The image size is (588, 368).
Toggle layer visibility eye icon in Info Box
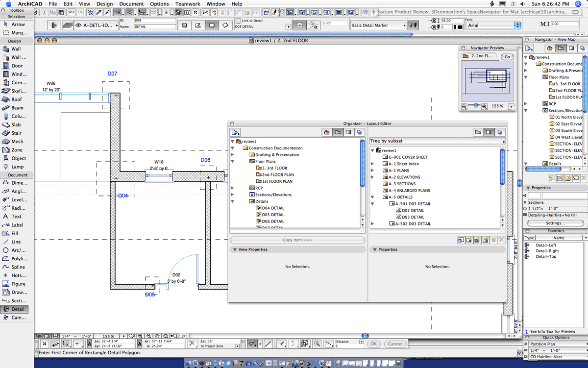click(x=78, y=25)
